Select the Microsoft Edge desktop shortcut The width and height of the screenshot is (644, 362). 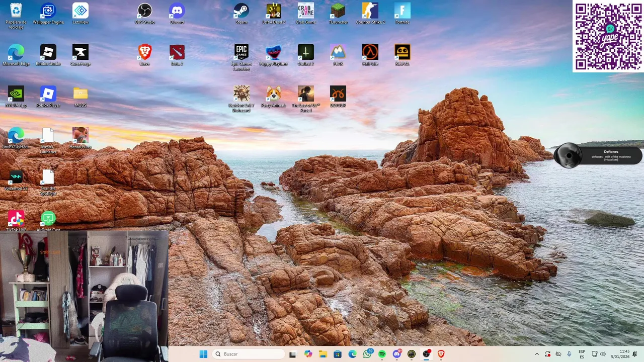(x=16, y=55)
